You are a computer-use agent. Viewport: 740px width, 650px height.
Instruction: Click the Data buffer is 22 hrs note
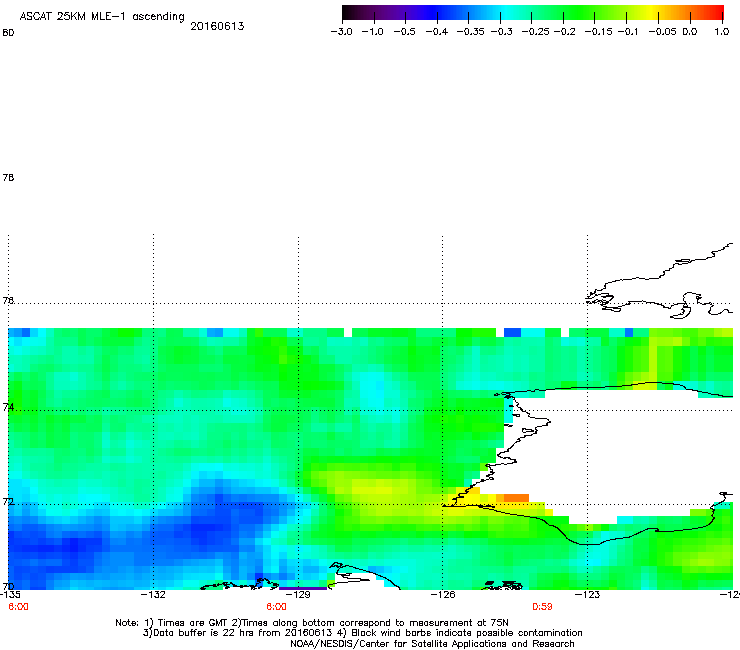pyautogui.click(x=362, y=633)
